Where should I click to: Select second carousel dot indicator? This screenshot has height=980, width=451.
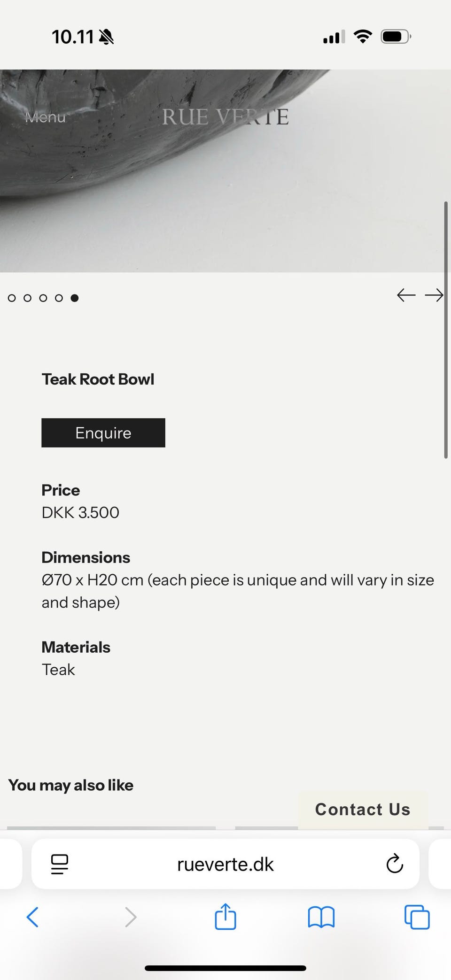click(28, 298)
